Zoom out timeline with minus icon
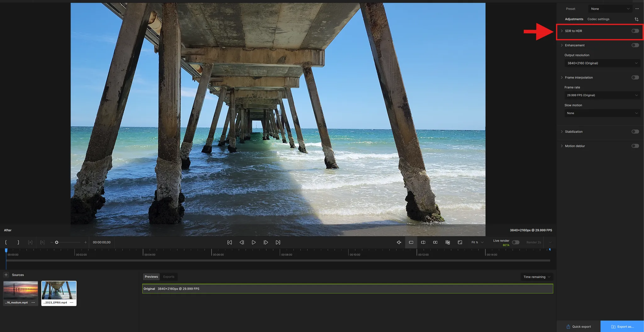644x332 pixels. point(52,242)
